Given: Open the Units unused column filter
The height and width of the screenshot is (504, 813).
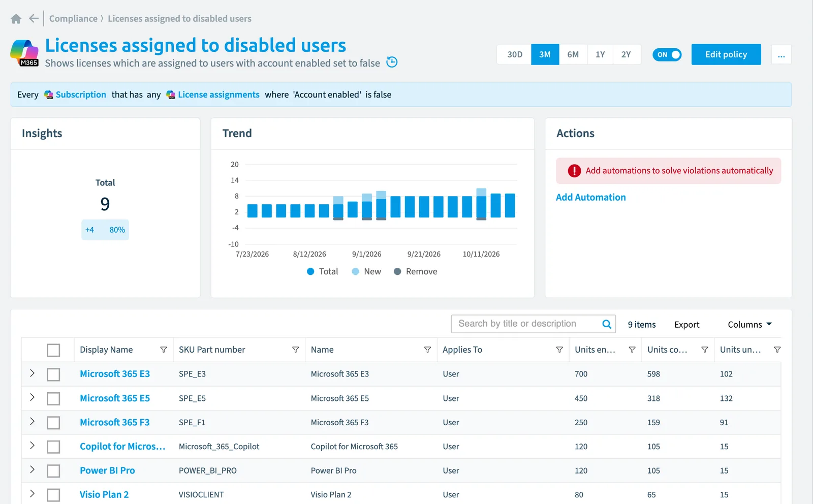Looking at the screenshot, I should [x=777, y=350].
